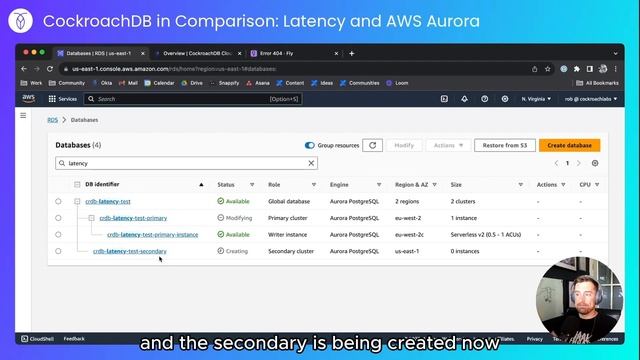Clear the latency filter text
Image resolution: width=640 pixels, height=360 pixels.
(311, 163)
